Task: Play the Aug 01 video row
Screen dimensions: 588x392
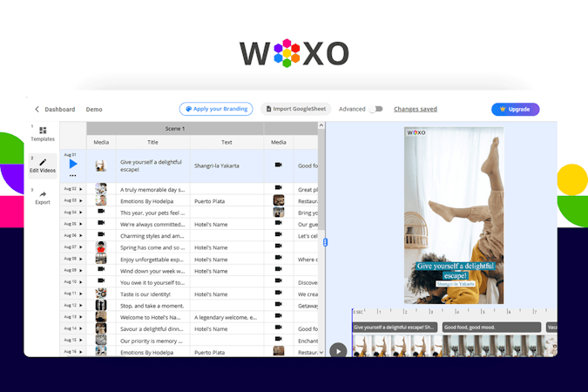Action: 73,164
